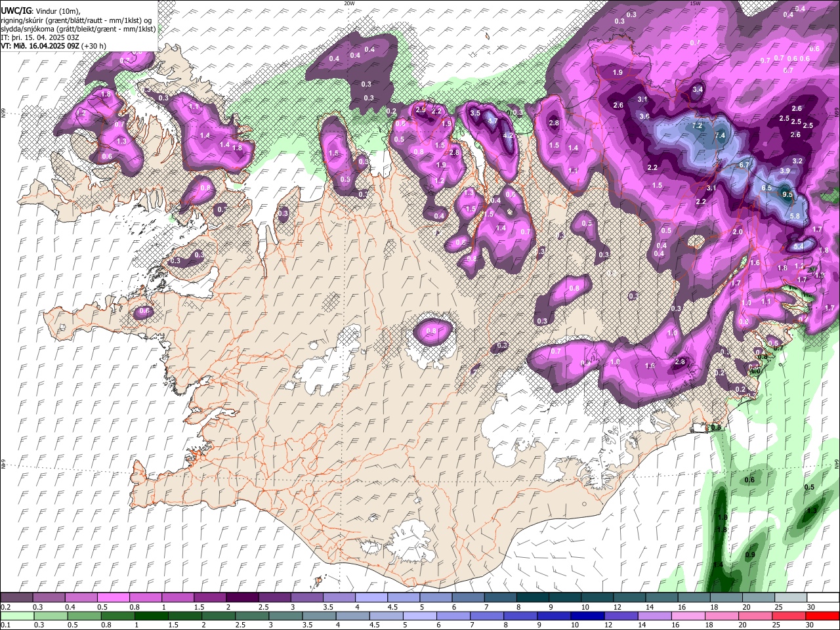
Task: Click the 1.3 rain value offshore southeast
Action: point(812,511)
